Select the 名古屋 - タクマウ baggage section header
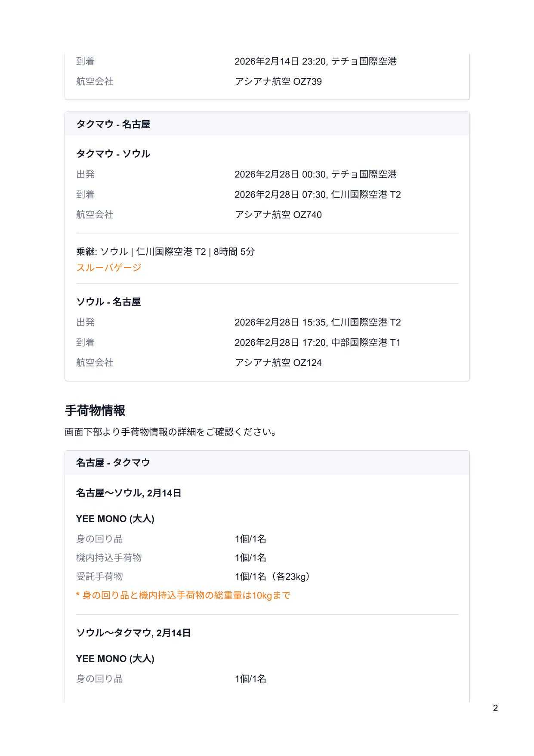This screenshot has height=756, width=534. click(113, 462)
